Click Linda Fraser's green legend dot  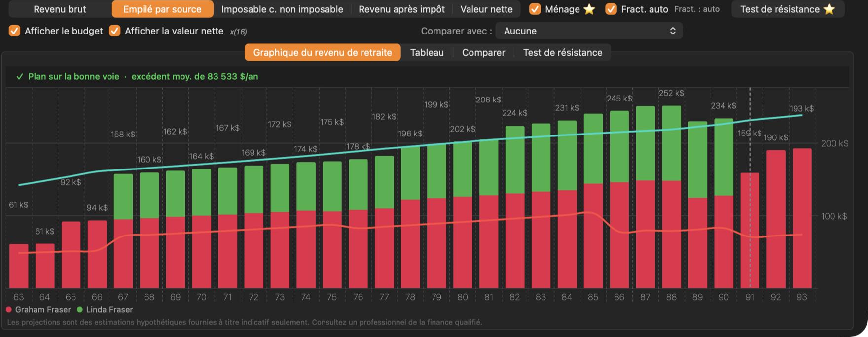click(80, 310)
